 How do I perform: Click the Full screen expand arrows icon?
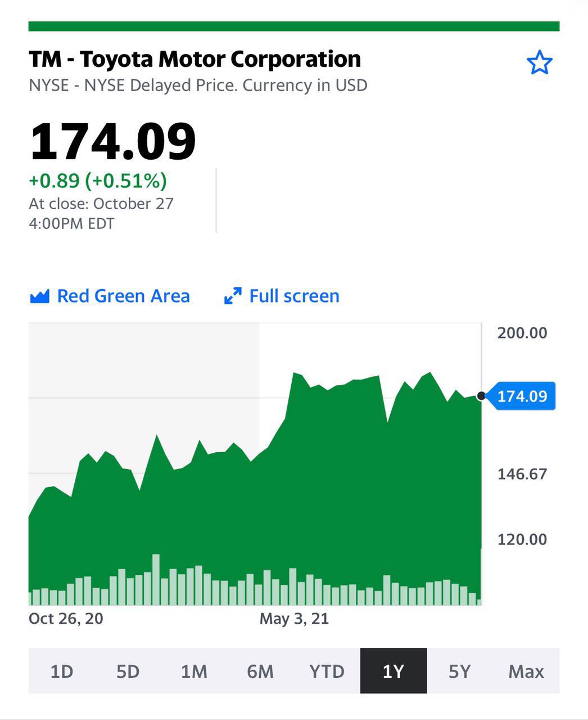[x=233, y=296]
